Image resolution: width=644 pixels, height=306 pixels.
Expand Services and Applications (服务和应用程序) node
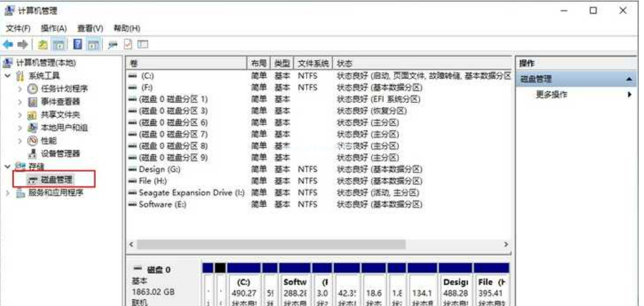(8, 193)
